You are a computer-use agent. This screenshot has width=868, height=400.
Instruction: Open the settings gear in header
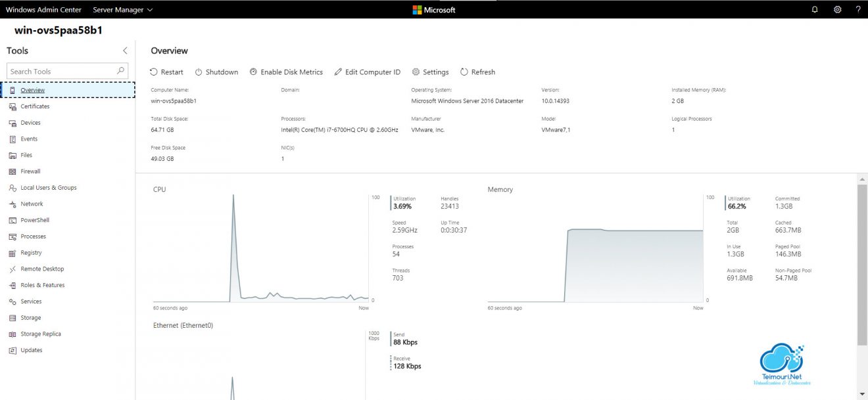(837, 10)
